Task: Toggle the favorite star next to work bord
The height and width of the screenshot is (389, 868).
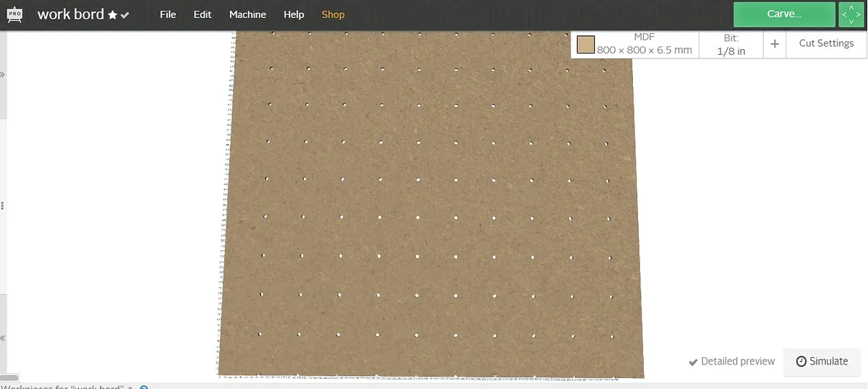Action: 112,15
